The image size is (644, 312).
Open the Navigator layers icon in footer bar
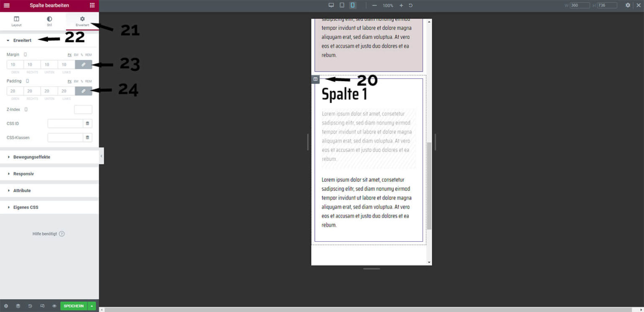pyautogui.click(x=18, y=306)
